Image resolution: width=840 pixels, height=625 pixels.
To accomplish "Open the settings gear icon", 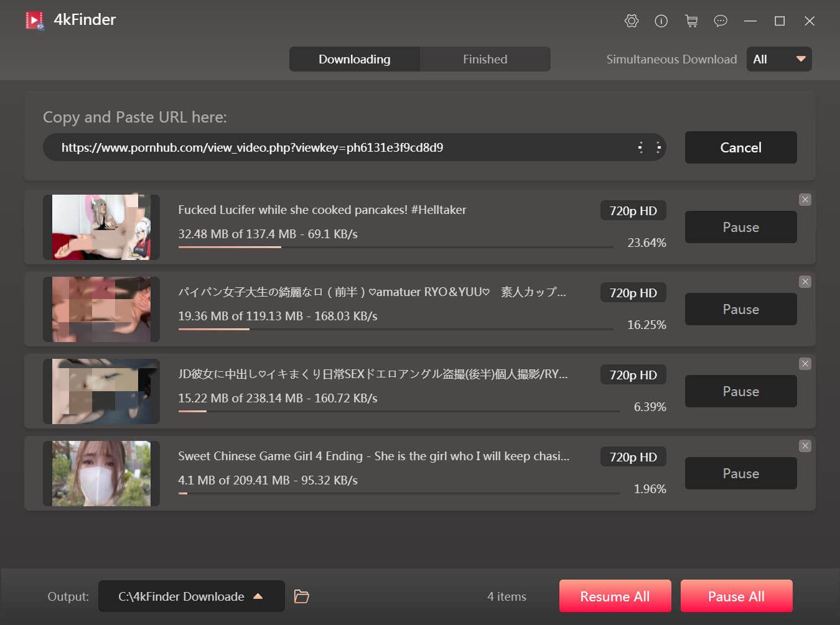I will coord(631,21).
